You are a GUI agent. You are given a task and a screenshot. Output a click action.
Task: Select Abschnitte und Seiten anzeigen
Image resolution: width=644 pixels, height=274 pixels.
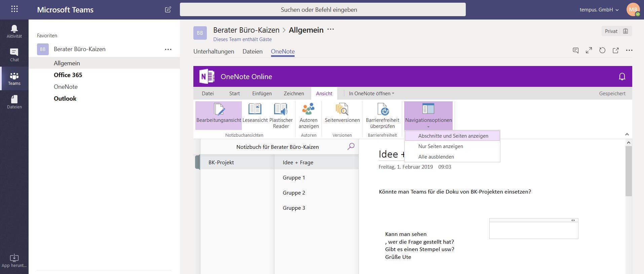click(453, 136)
